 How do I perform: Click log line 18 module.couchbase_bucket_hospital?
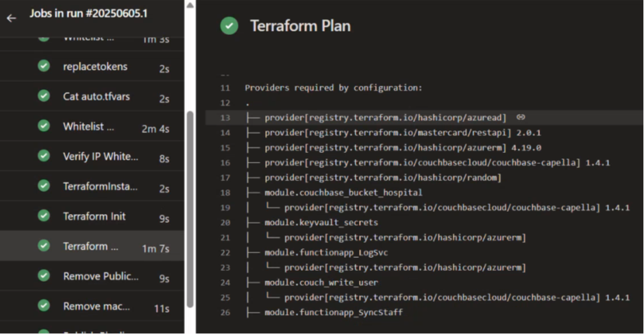(x=343, y=193)
